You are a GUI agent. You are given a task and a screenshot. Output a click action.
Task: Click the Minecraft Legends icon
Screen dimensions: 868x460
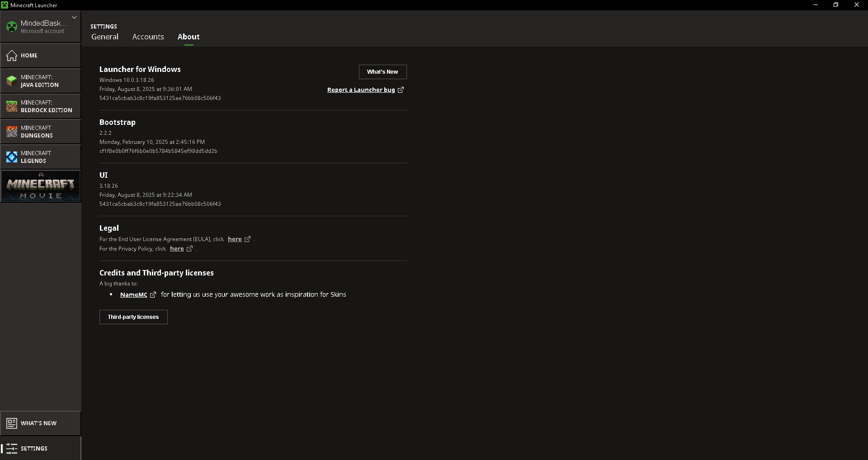click(x=12, y=157)
